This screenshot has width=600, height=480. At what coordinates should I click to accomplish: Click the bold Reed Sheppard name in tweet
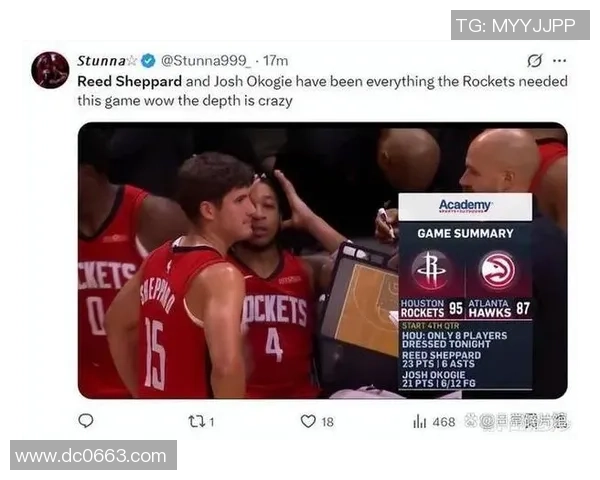point(129,81)
